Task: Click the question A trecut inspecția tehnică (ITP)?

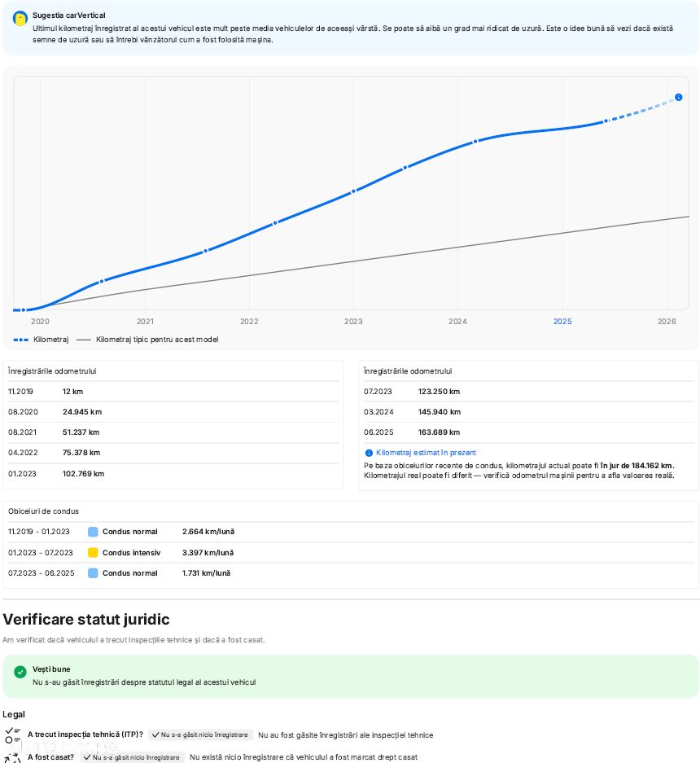Action: [x=85, y=734]
